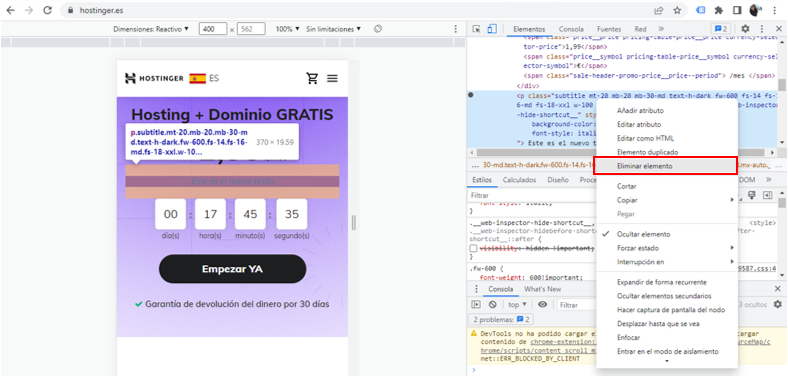This screenshot has height=376, width=788.
Task: Clear the console with the block icon
Action: 492,305
